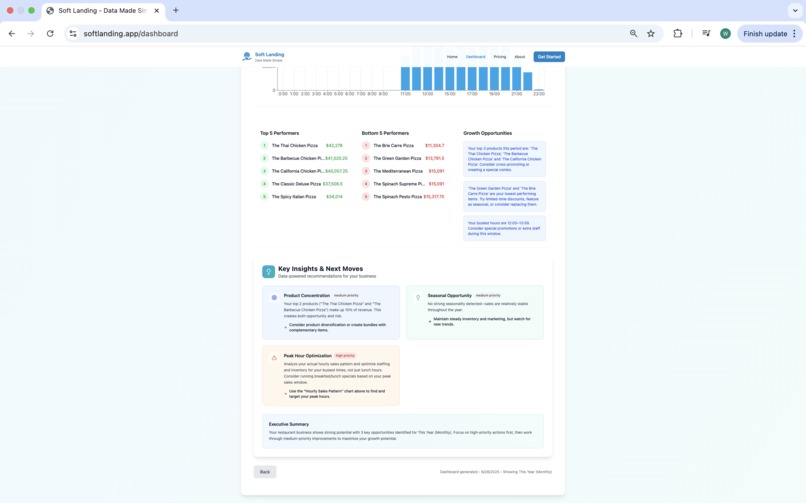Click rank badge 1 of Top 5 Performers

(x=264, y=145)
